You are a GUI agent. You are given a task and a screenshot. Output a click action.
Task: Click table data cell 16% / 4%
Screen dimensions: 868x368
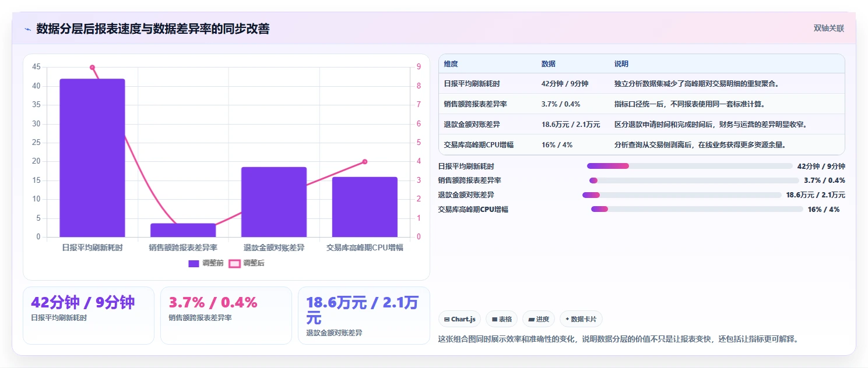coord(557,144)
